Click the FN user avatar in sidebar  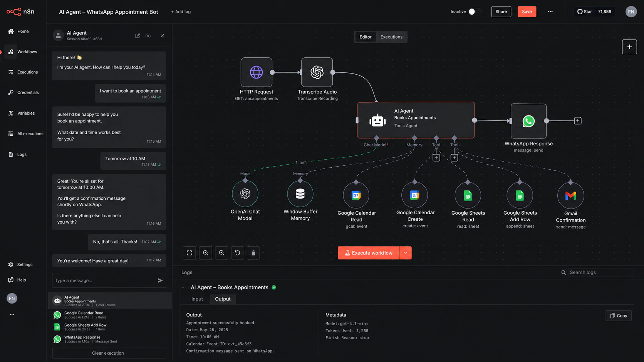click(x=12, y=298)
